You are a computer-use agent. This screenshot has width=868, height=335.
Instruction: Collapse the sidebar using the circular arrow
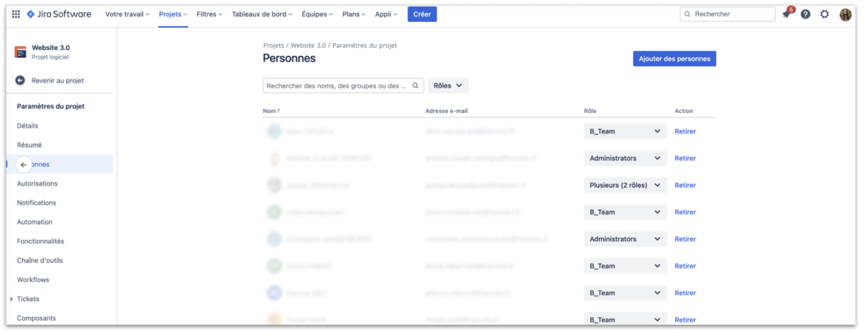[23, 164]
